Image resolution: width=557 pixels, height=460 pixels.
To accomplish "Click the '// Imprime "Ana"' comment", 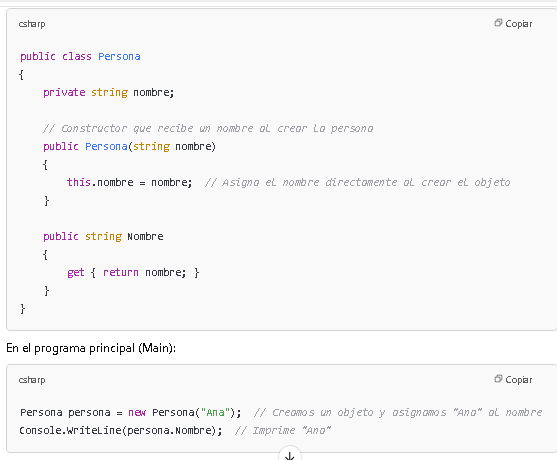I will (x=283, y=431).
